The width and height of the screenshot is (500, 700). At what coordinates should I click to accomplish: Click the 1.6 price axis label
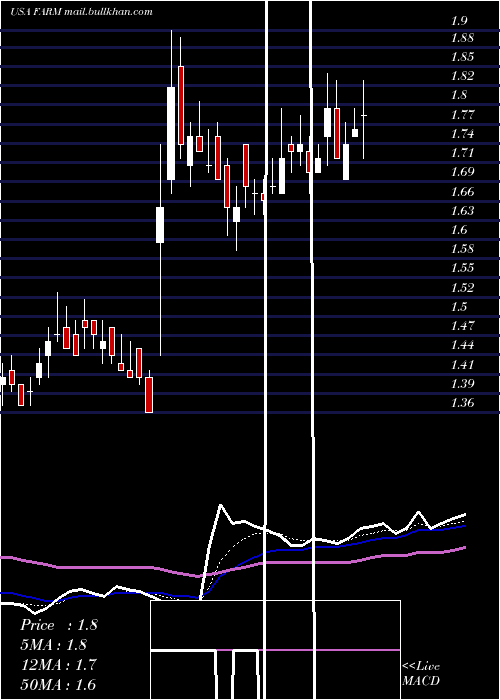459,229
